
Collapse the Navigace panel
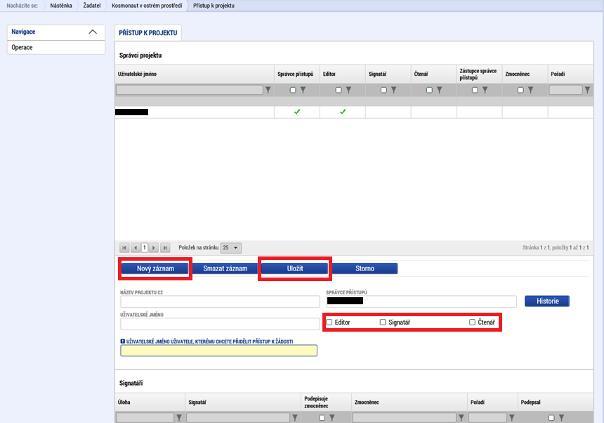93,32
